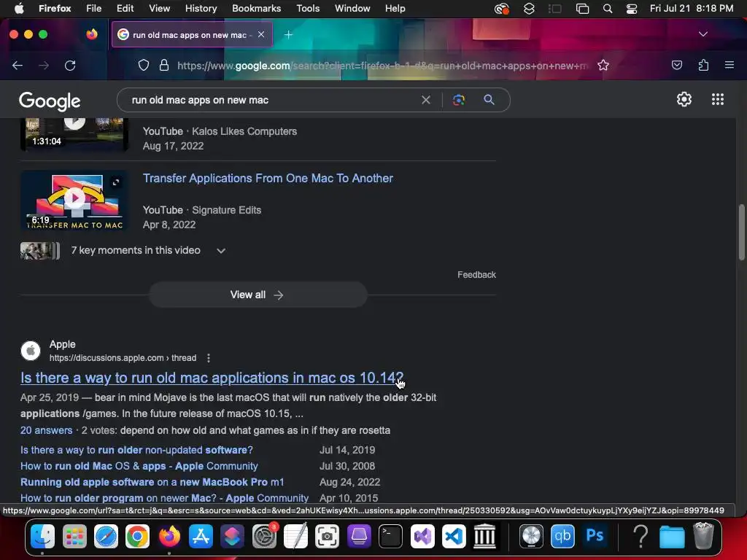Screen dimensions: 747x560
Task: Open macOS Control Center in menu bar
Action: pos(632,9)
